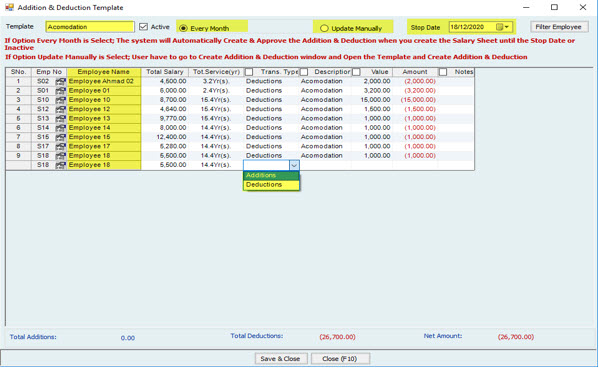The width and height of the screenshot is (599, 369).
Task: Click the Emp No column header
Action: (49, 72)
